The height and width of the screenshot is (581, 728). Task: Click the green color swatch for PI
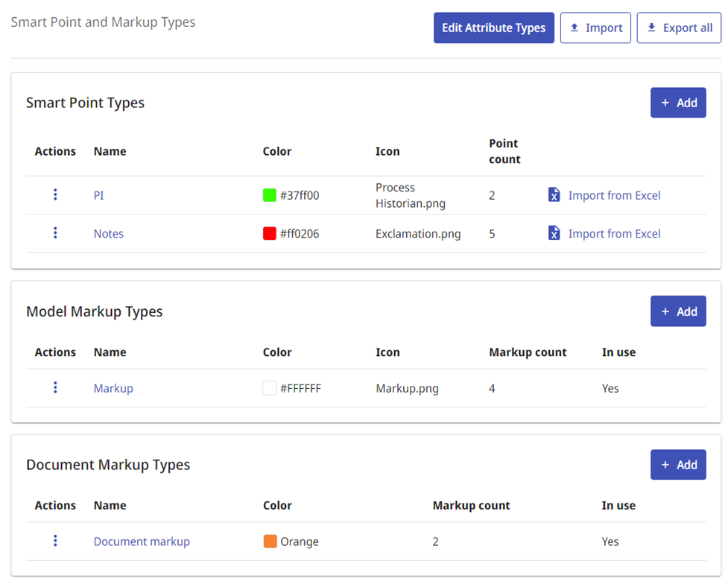[x=268, y=194]
